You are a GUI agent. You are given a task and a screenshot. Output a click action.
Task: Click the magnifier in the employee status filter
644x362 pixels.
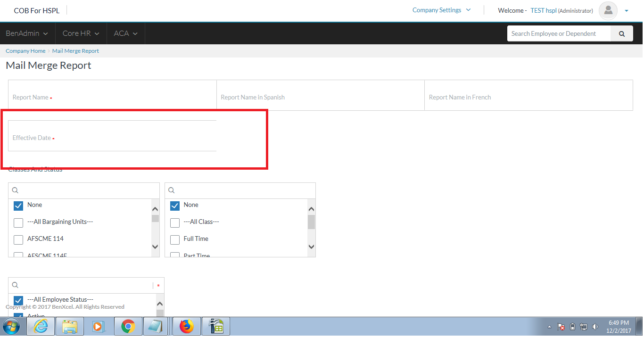point(15,285)
